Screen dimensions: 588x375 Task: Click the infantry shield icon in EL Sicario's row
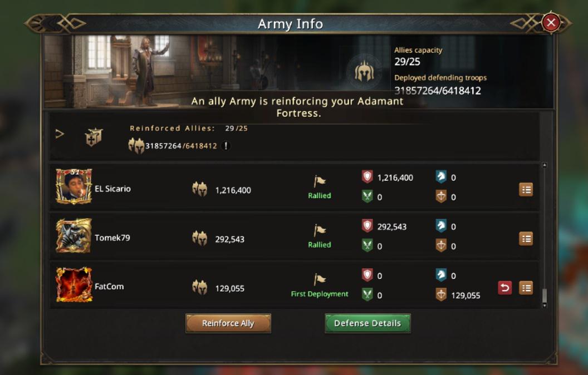click(x=367, y=176)
